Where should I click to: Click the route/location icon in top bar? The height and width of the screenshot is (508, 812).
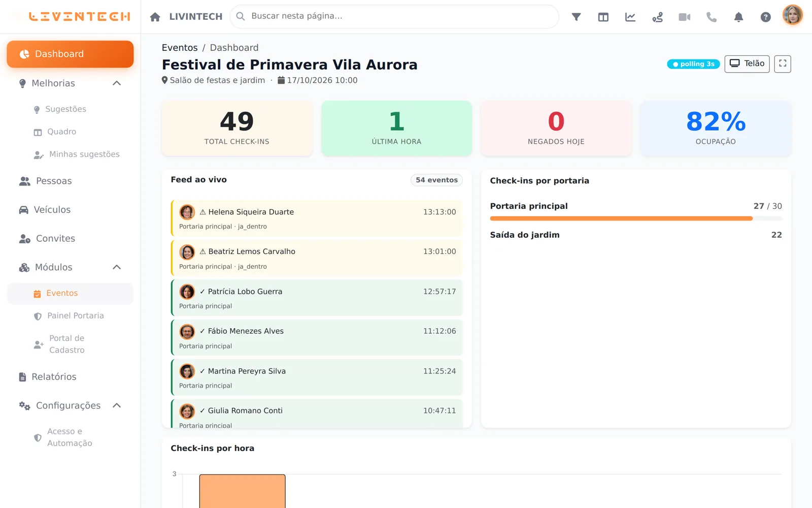pyautogui.click(x=657, y=17)
